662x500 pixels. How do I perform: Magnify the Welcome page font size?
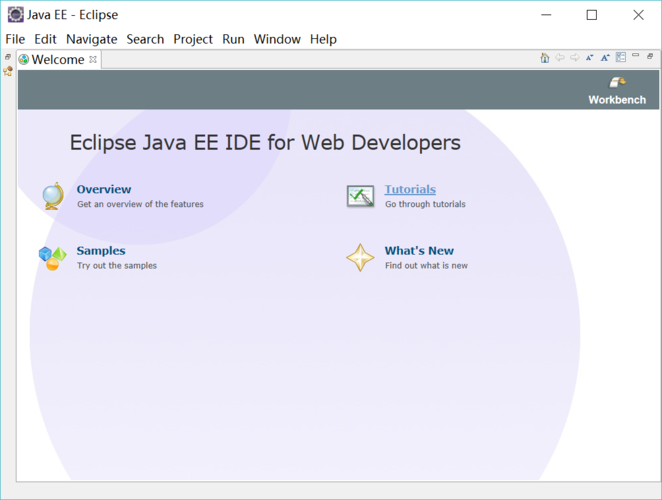pos(605,58)
